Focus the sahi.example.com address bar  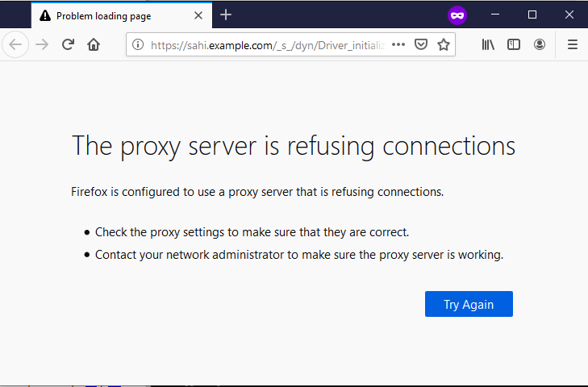point(266,45)
